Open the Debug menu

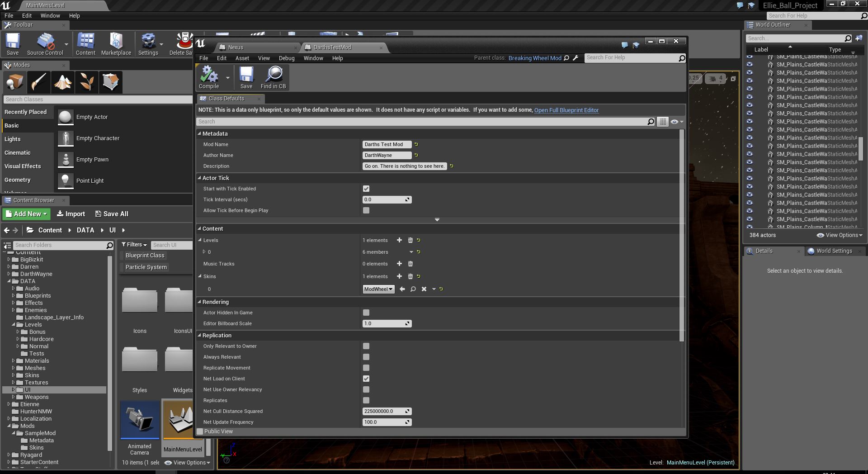click(286, 58)
